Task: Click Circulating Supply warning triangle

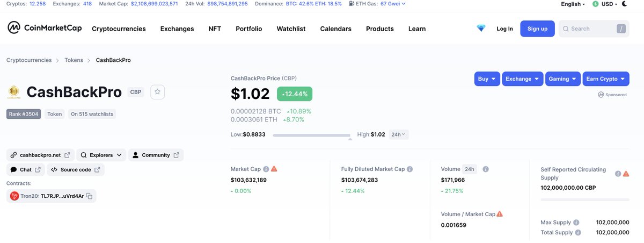Action: pyautogui.click(x=626, y=174)
